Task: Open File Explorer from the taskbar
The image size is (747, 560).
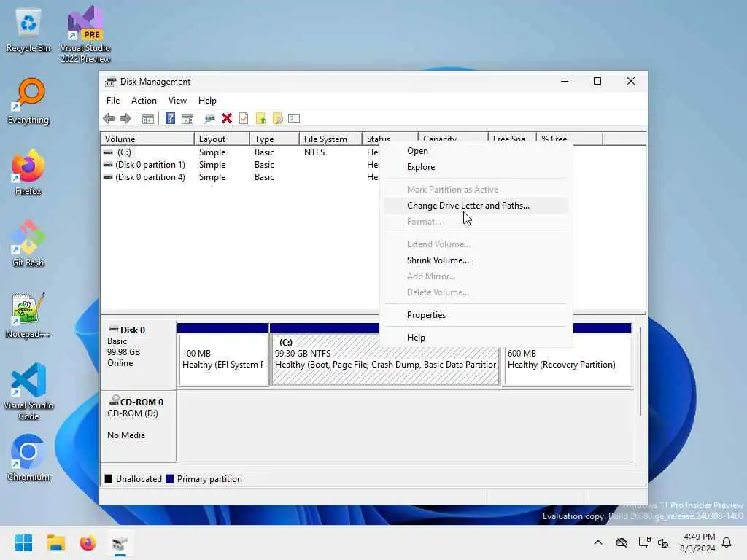Action: pyautogui.click(x=55, y=542)
